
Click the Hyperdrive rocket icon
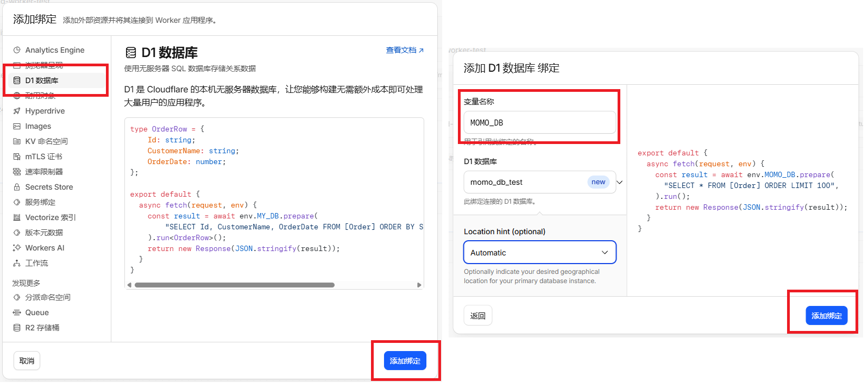[17, 111]
